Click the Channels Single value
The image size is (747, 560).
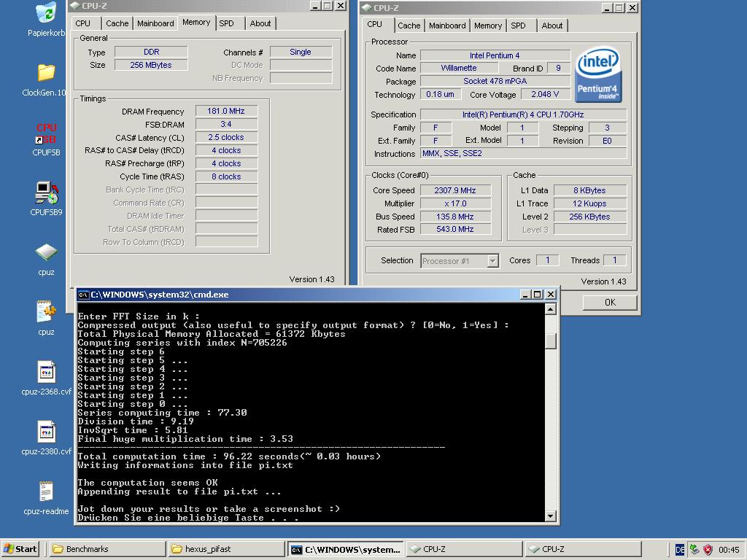pos(301,52)
